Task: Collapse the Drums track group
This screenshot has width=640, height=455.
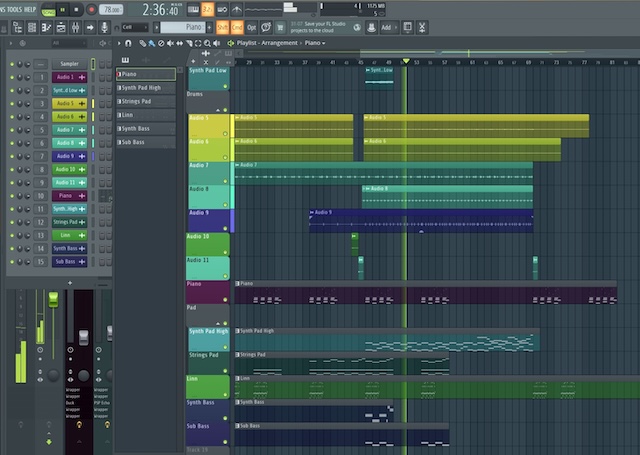Action: (218, 110)
